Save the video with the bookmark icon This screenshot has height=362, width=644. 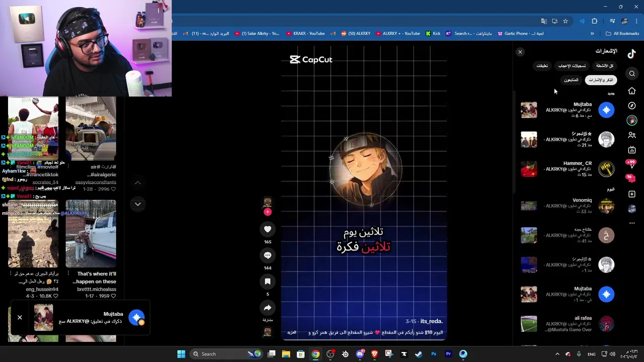coord(268,282)
